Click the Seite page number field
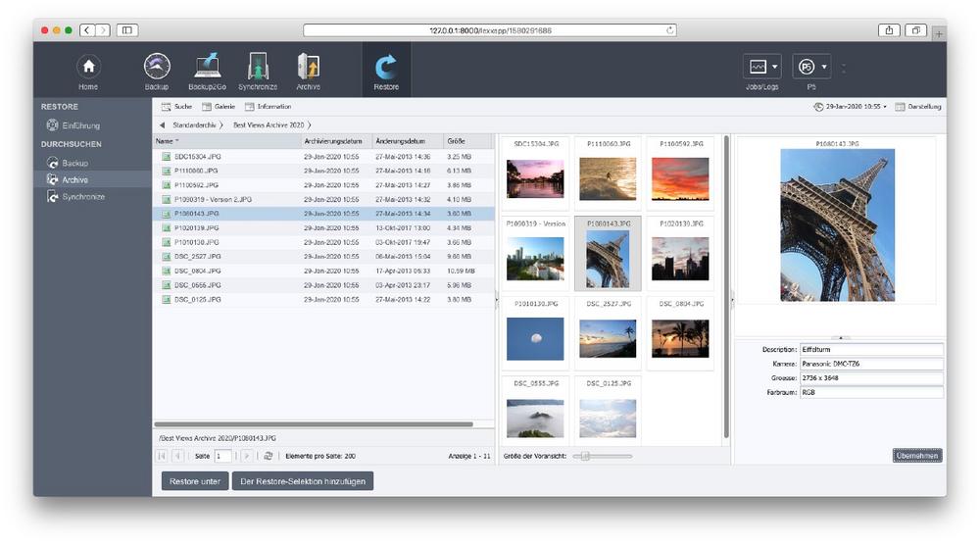The image size is (980, 544). [x=223, y=456]
